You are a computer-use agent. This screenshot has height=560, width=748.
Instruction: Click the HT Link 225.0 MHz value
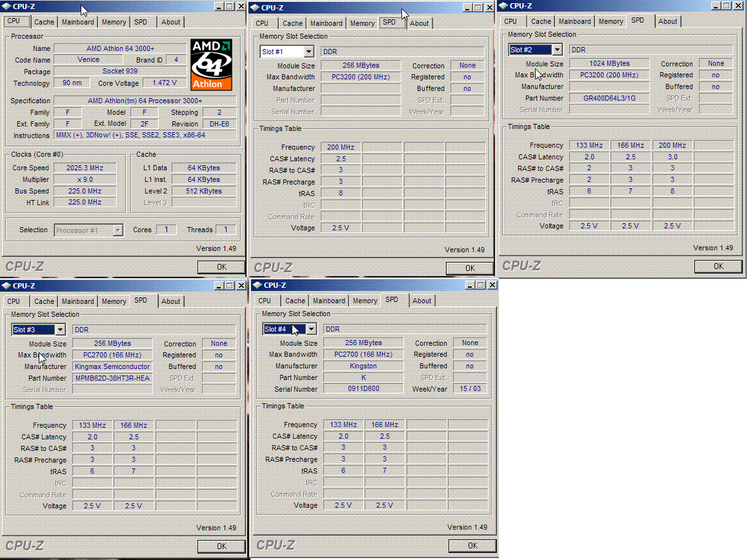(85, 202)
